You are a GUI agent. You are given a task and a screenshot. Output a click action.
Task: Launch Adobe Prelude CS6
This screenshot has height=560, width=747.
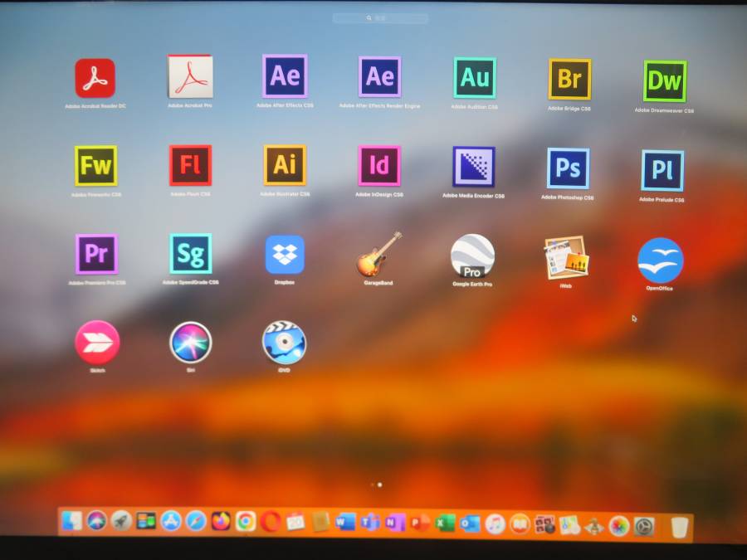662,170
